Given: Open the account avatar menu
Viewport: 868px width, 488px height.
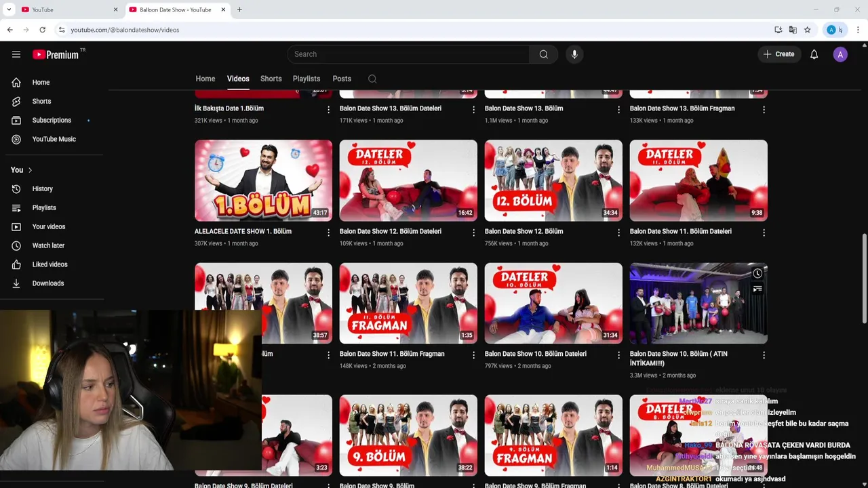Looking at the screenshot, I should point(840,55).
